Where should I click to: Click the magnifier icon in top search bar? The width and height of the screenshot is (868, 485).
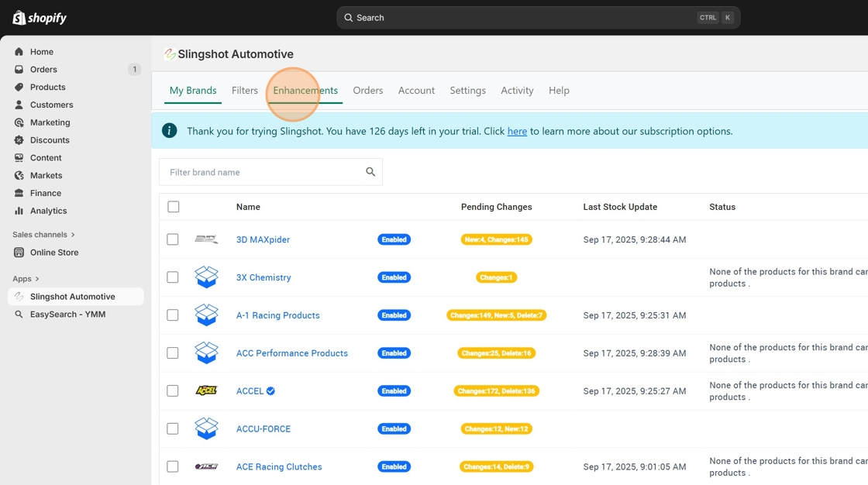pos(348,18)
